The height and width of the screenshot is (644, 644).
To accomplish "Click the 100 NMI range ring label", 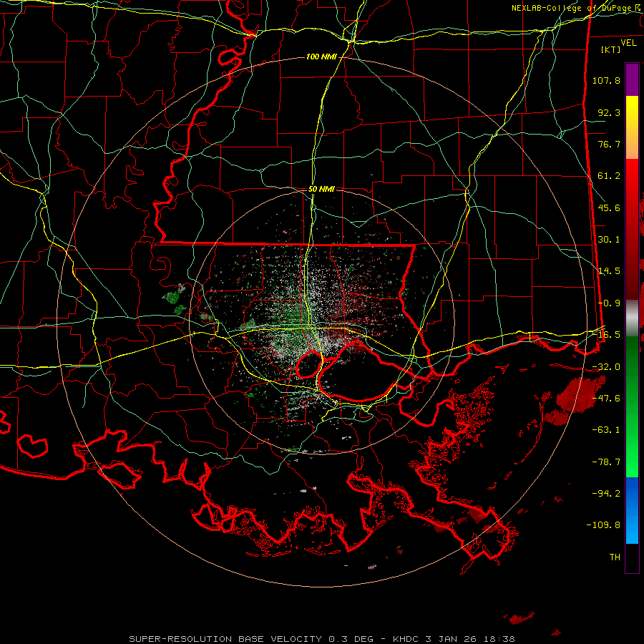I will pyautogui.click(x=321, y=57).
